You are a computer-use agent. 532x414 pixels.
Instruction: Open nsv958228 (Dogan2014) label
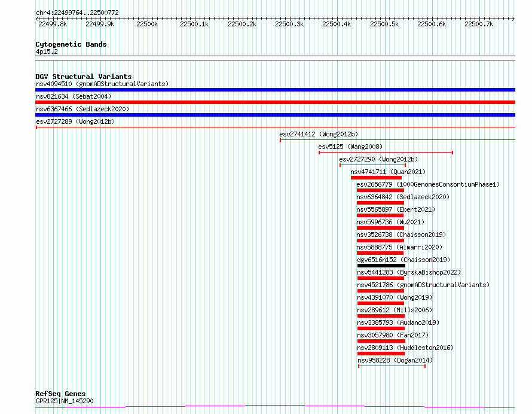395,360
